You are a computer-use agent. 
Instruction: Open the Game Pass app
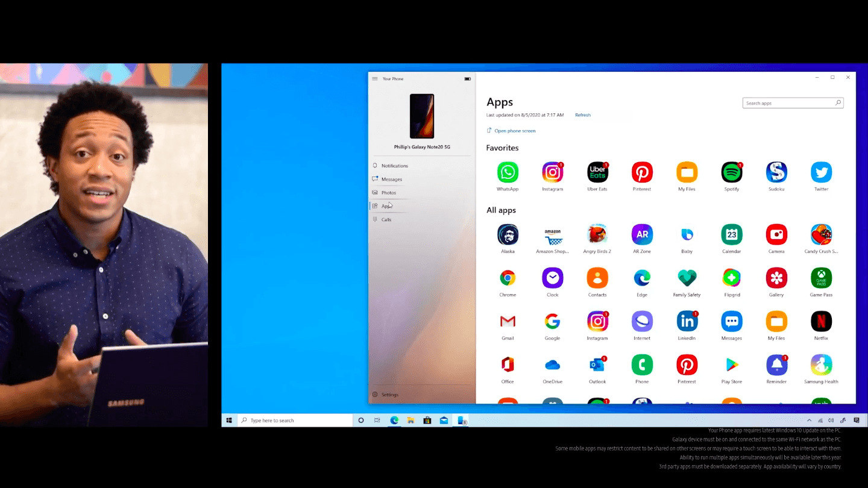pyautogui.click(x=821, y=278)
